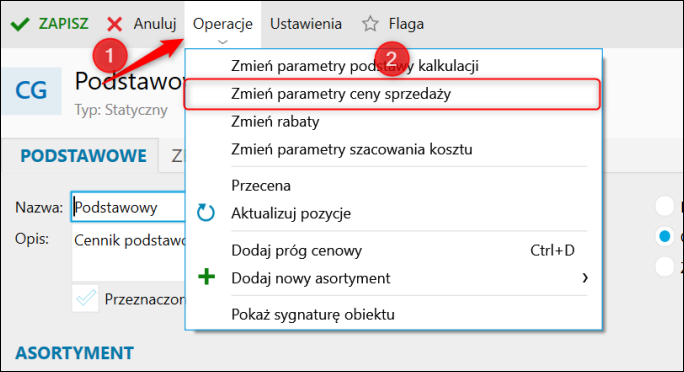
Task: Click the Typ: Statyczny label
Action: [121, 110]
